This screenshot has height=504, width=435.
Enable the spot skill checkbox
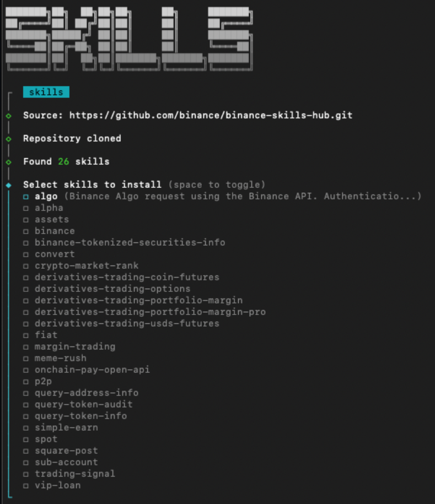point(26,440)
